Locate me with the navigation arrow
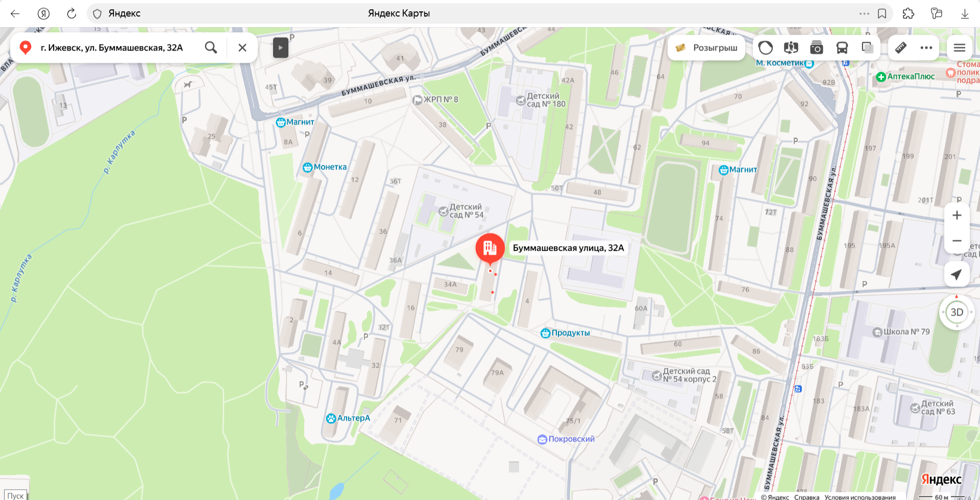 (x=957, y=274)
